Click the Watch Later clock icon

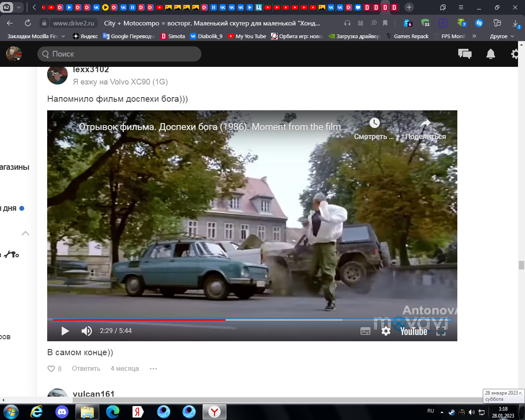point(374,123)
